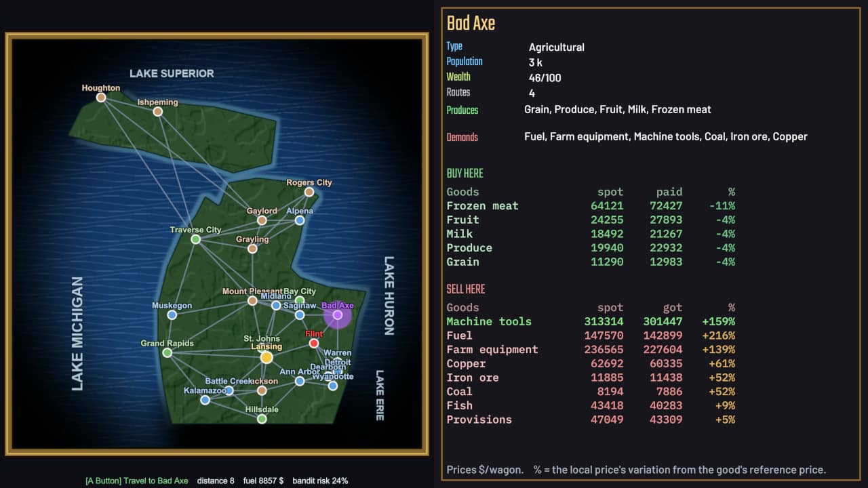This screenshot has width=868, height=488.
Task: Select the Fruit row in buy list
Action: [591, 220]
